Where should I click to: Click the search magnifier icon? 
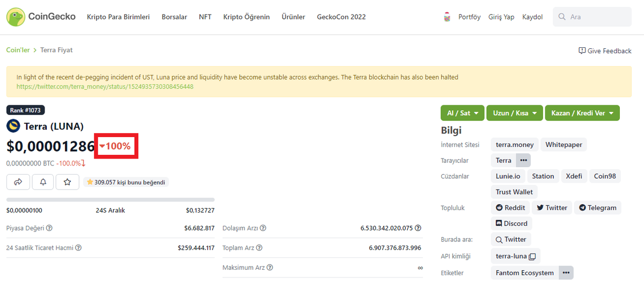(x=562, y=17)
